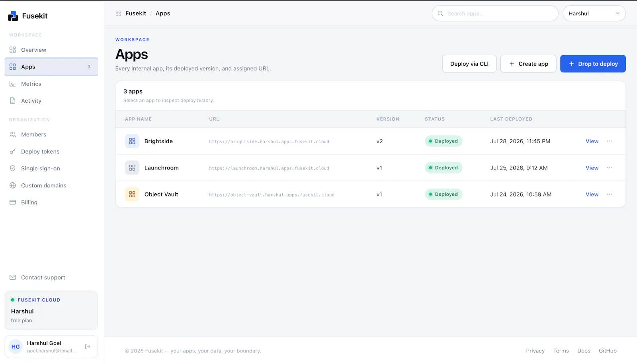Image resolution: width=637 pixels, height=364 pixels.
Task: Open Single sign-on settings
Action: tap(51, 168)
